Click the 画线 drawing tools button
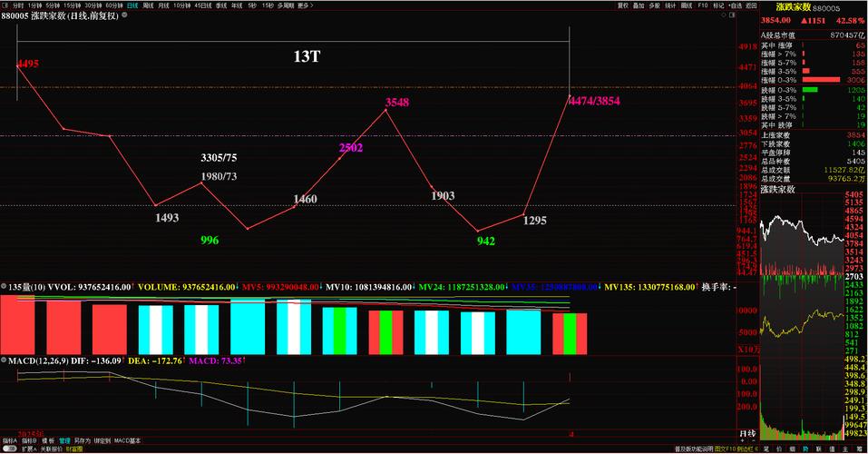 [687, 5]
